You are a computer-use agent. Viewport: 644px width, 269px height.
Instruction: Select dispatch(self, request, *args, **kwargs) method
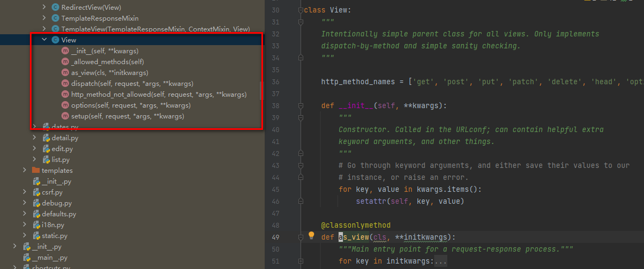point(132,83)
